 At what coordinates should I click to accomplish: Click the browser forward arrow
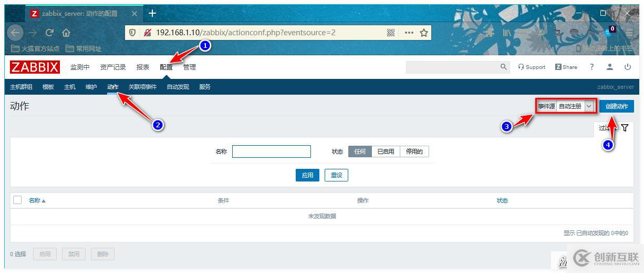(x=33, y=33)
